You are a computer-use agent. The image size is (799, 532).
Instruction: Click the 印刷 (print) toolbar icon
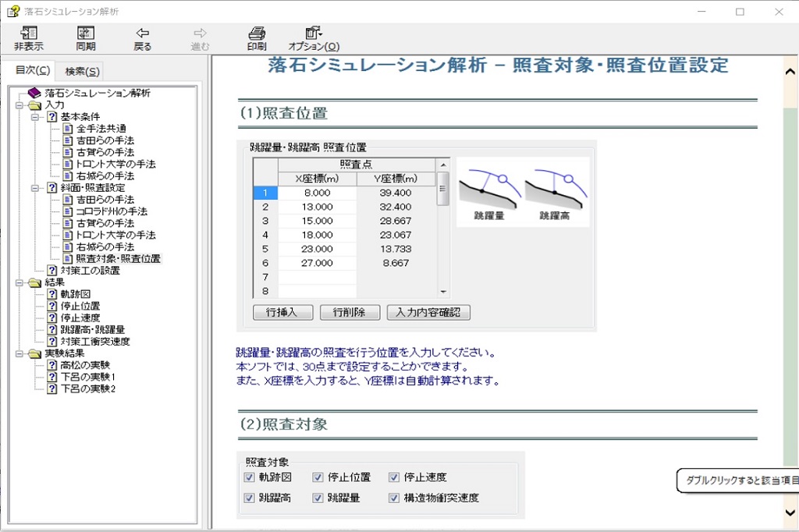(x=257, y=38)
